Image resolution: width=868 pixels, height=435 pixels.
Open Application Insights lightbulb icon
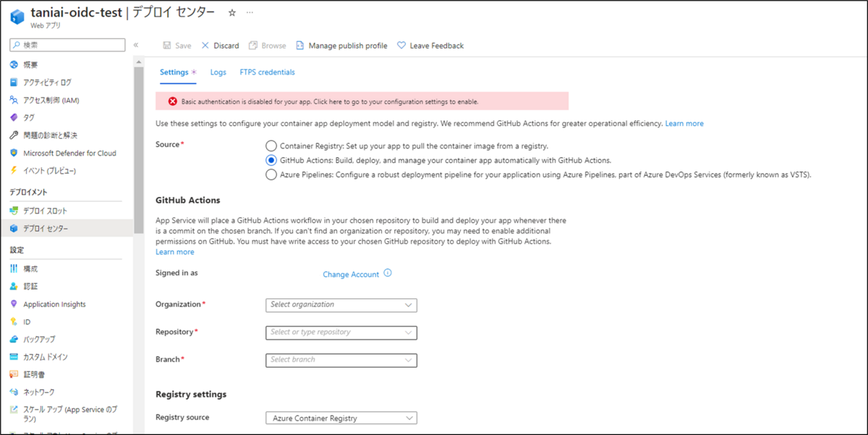tap(14, 304)
